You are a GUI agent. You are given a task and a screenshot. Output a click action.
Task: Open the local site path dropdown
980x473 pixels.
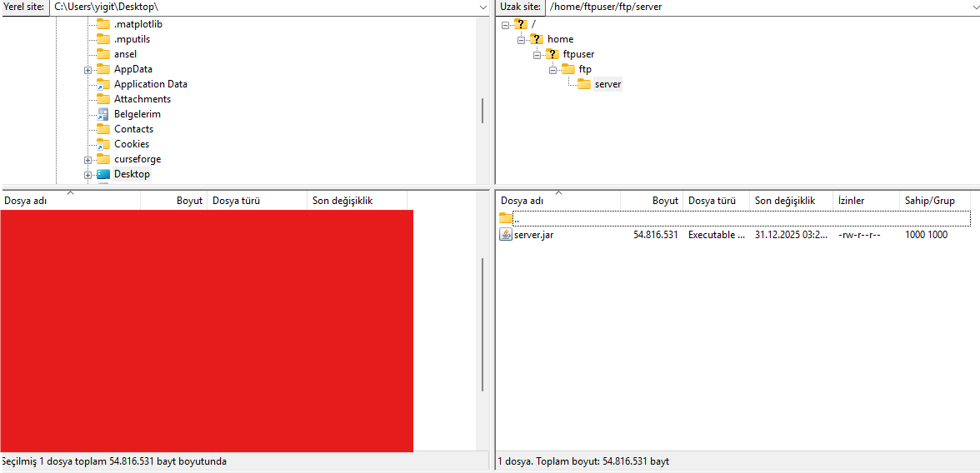click(x=482, y=7)
